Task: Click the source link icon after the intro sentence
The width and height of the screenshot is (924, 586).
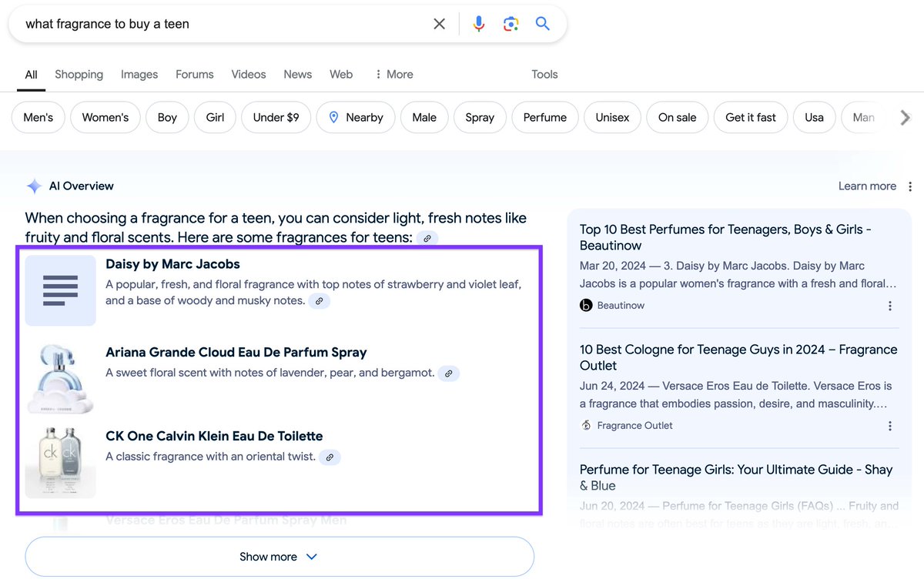Action: click(427, 238)
